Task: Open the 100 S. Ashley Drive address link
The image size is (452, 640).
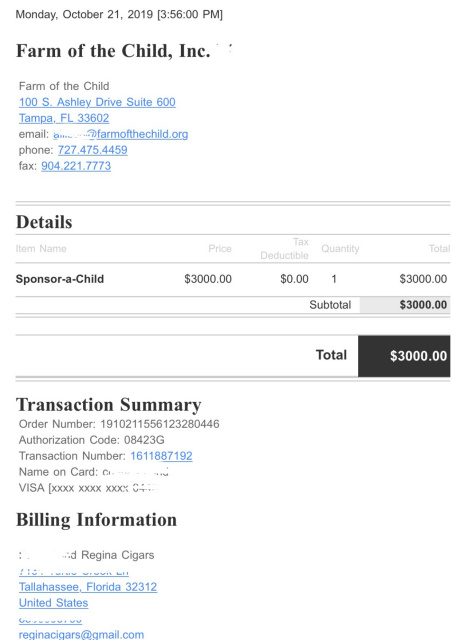Action: tap(97, 102)
